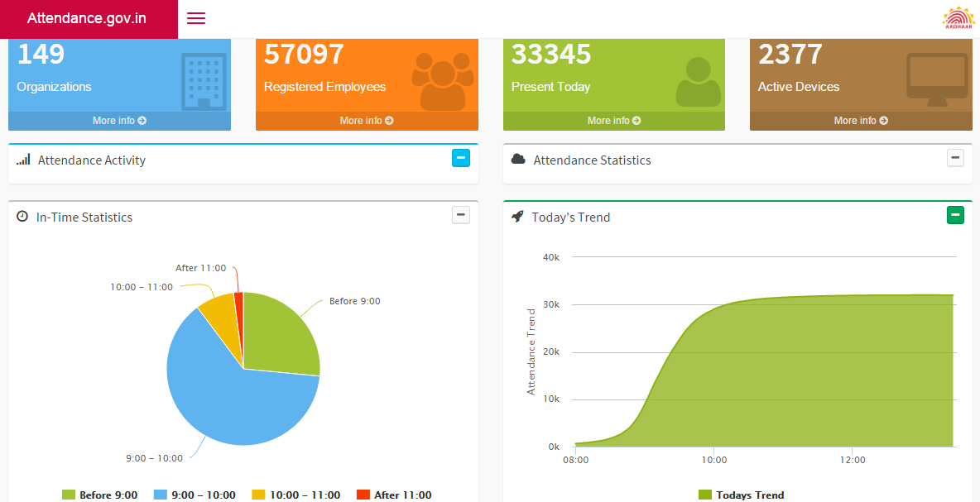Collapse the Attendance Activity panel

point(461,157)
